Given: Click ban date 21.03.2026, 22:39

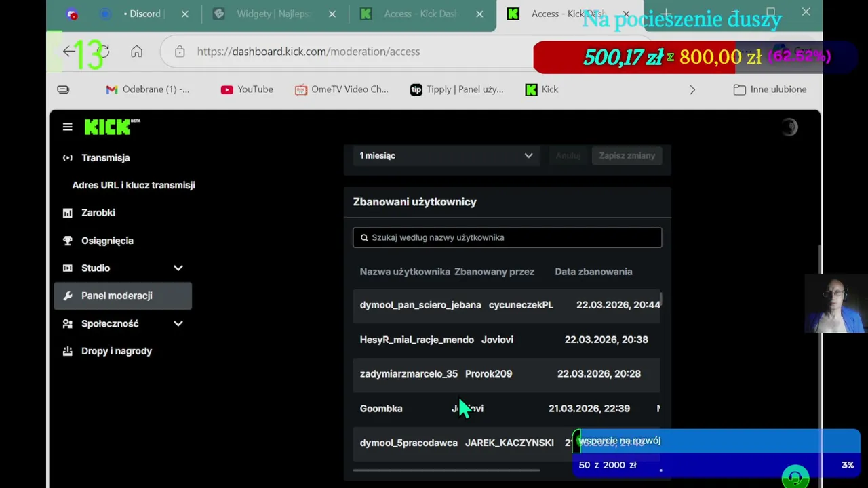Looking at the screenshot, I should coord(589,409).
